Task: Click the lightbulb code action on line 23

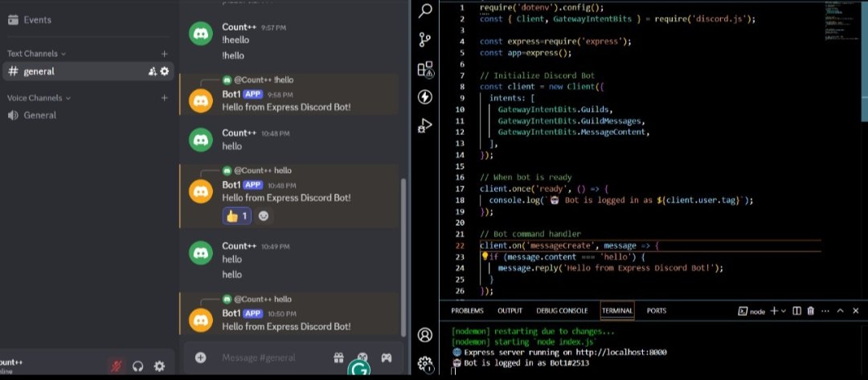Action: 485,256
